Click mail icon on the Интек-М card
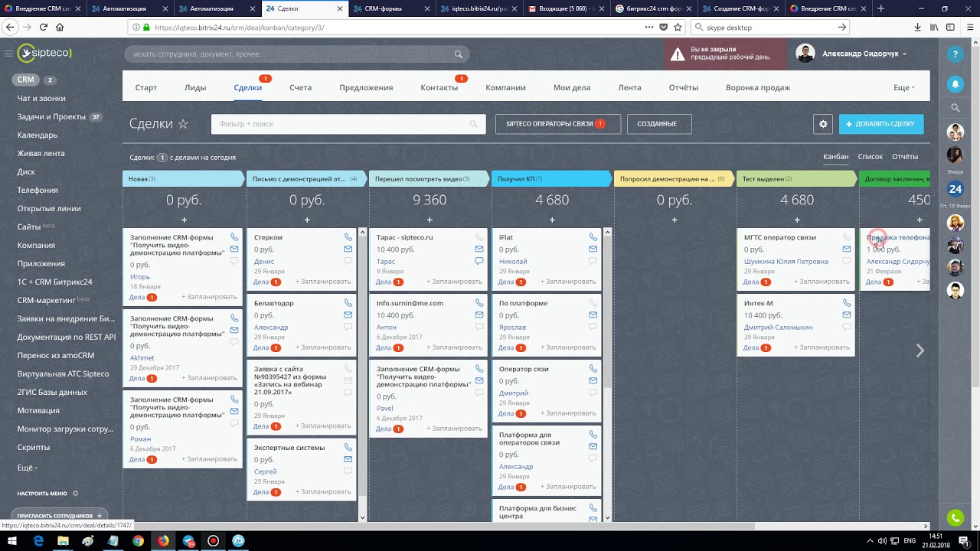 pyautogui.click(x=847, y=315)
